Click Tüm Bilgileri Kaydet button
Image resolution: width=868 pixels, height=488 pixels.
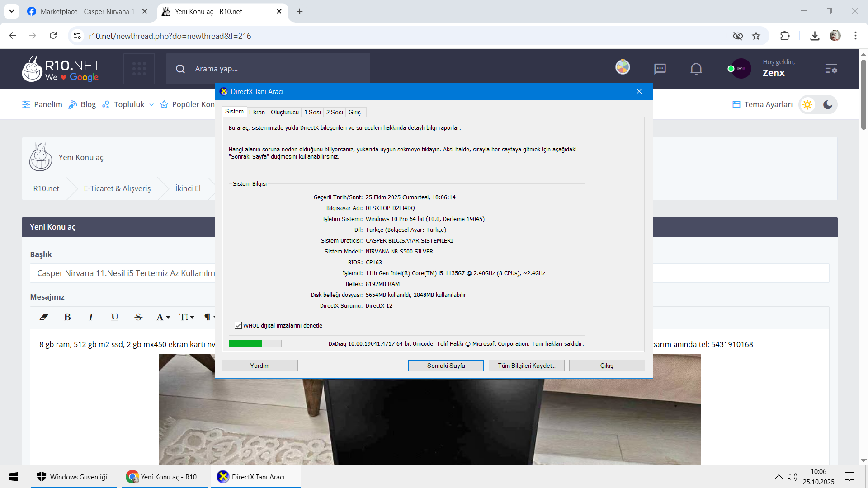527,366
